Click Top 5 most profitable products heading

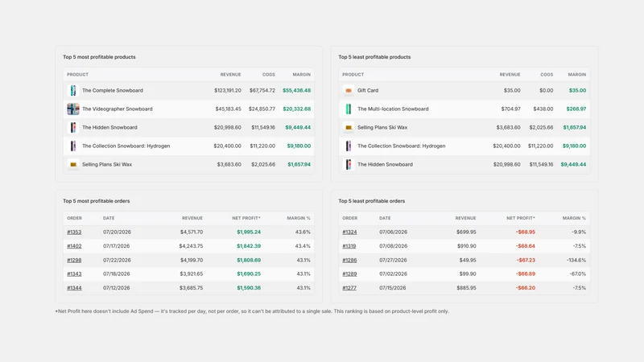pyautogui.click(x=99, y=57)
